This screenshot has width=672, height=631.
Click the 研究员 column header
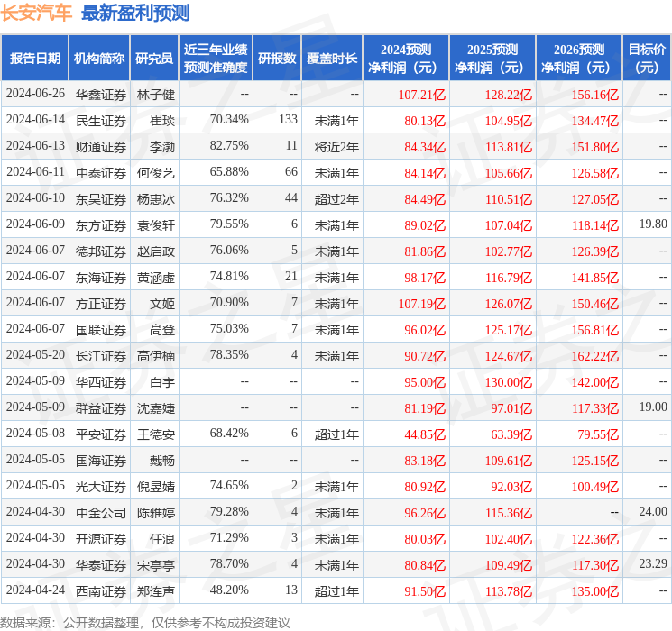[x=154, y=59]
